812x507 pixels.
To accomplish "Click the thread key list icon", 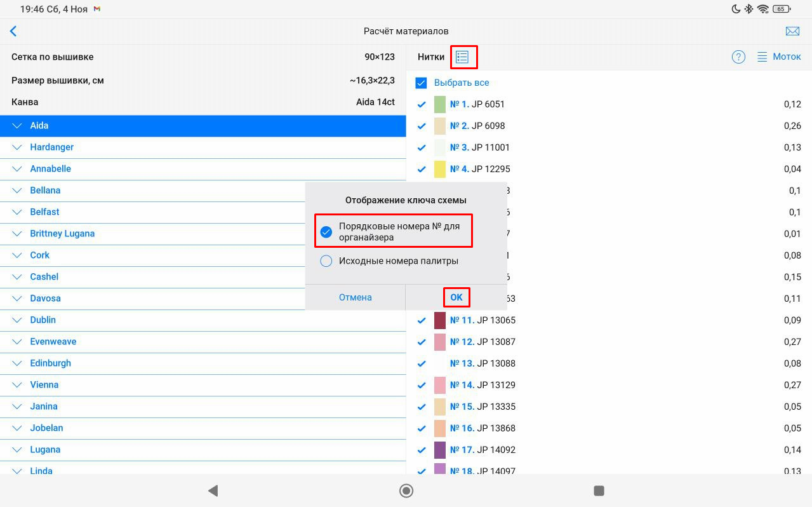I will click(462, 57).
